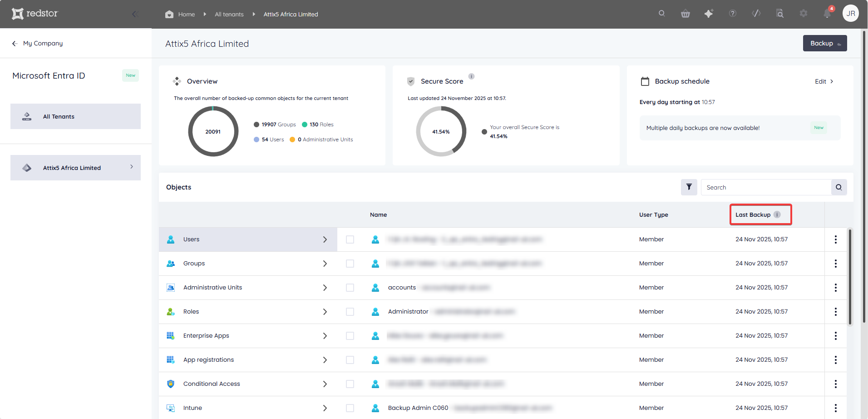Viewport: 868px width, 419px height.
Task: Tick the checkbox in the Enterprise Apps row
Action: [350, 336]
